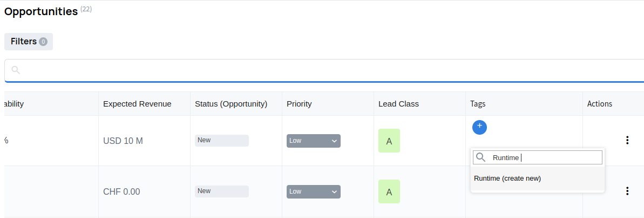Viewport: 644px width, 218px height.
Task: Click the search magnifier in main search bar
Action: [16, 70]
